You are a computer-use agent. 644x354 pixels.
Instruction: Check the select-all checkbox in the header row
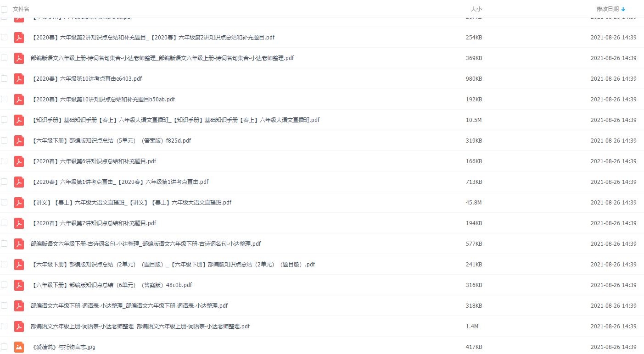(x=4, y=9)
